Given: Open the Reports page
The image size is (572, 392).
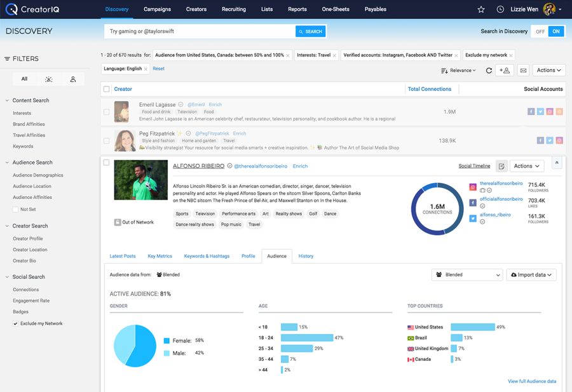Looking at the screenshot, I should click(297, 9).
